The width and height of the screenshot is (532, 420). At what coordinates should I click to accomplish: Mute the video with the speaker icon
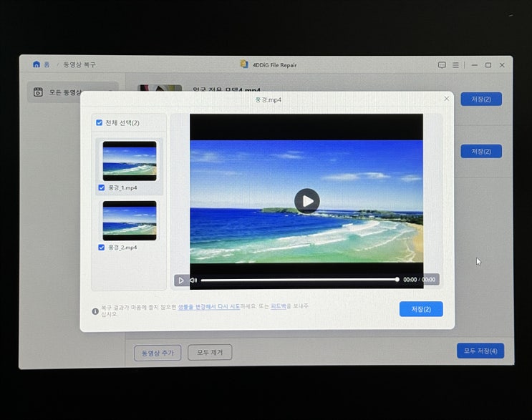pos(193,280)
